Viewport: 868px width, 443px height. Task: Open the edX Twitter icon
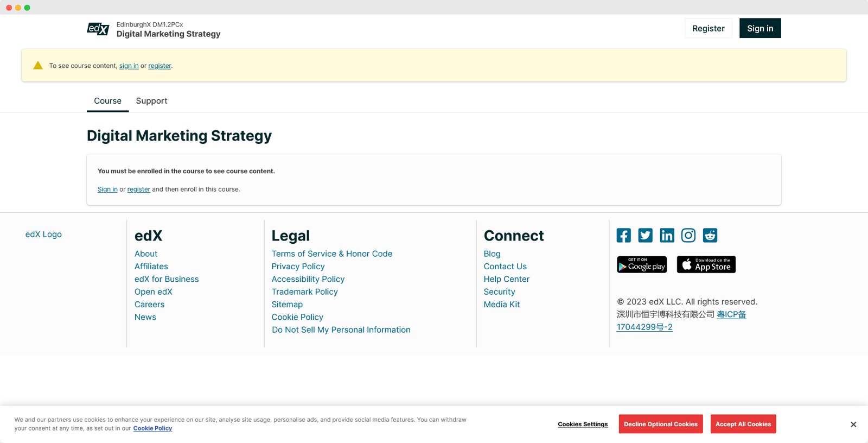pyautogui.click(x=646, y=235)
